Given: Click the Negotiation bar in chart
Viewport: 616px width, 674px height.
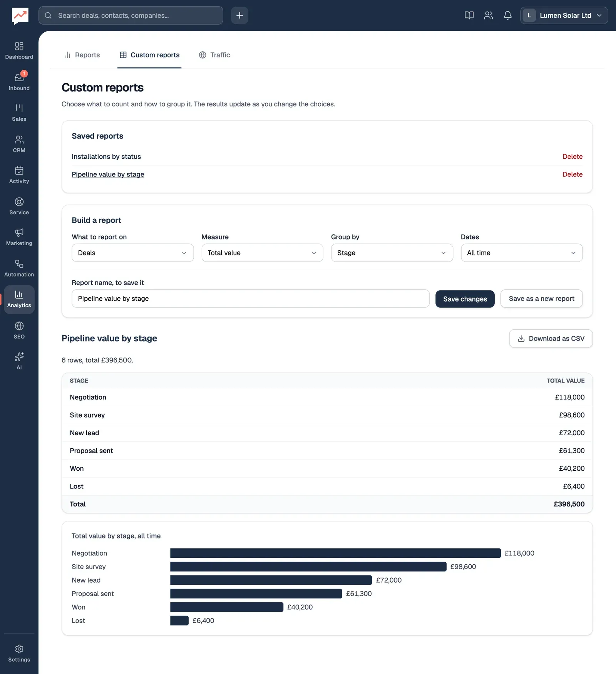Looking at the screenshot, I should [x=335, y=553].
